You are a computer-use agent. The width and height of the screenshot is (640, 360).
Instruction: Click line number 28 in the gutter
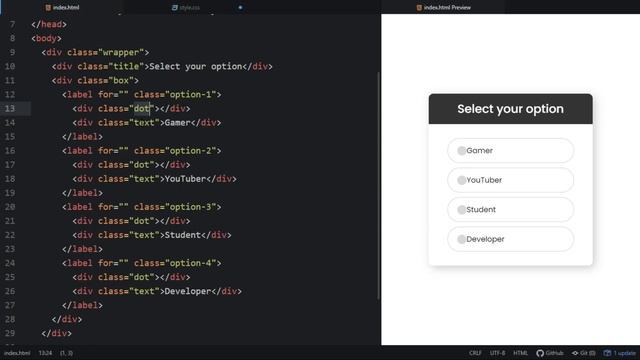click(x=10, y=319)
